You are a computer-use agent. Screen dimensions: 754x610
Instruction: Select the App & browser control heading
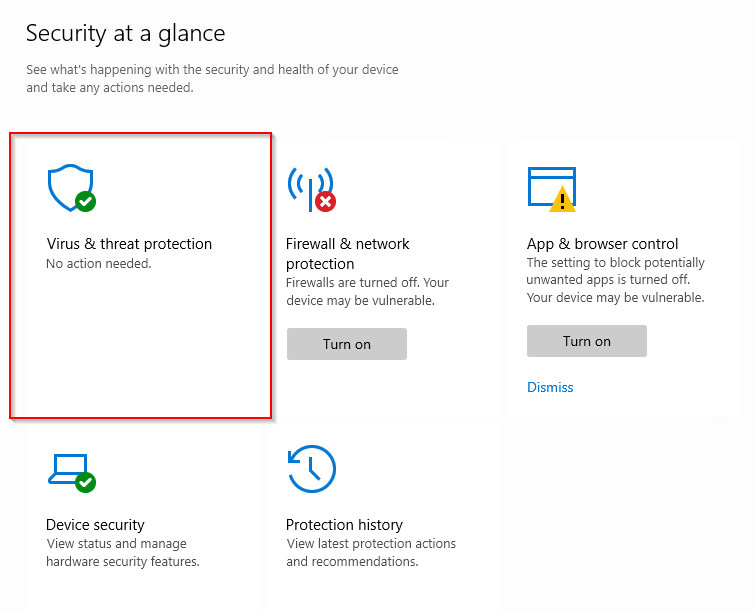(x=602, y=244)
